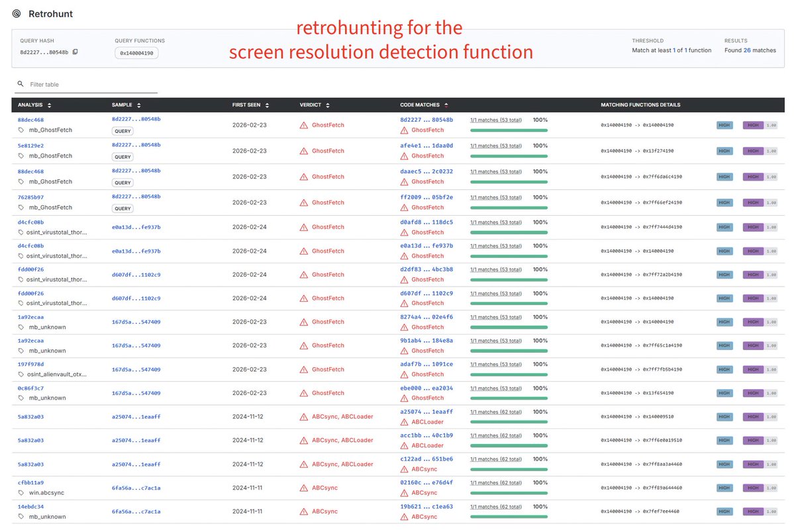Click Matching Functions Details column header

[640, 105]
